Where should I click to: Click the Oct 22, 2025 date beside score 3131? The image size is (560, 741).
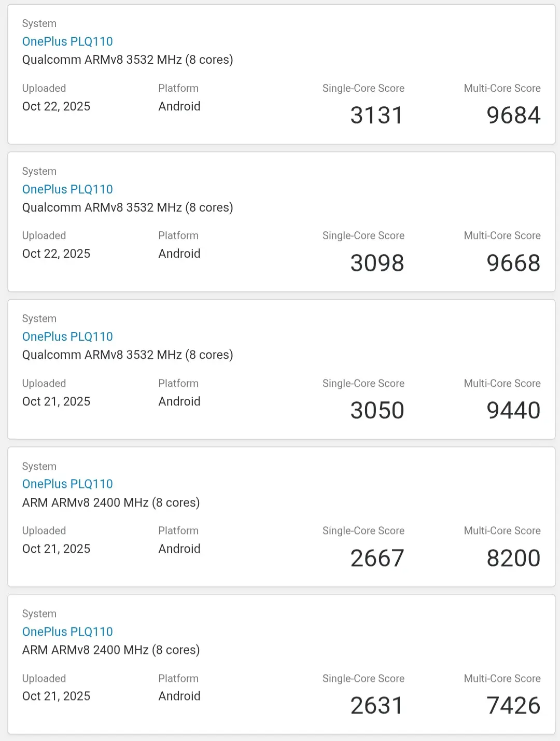(56, 106)
